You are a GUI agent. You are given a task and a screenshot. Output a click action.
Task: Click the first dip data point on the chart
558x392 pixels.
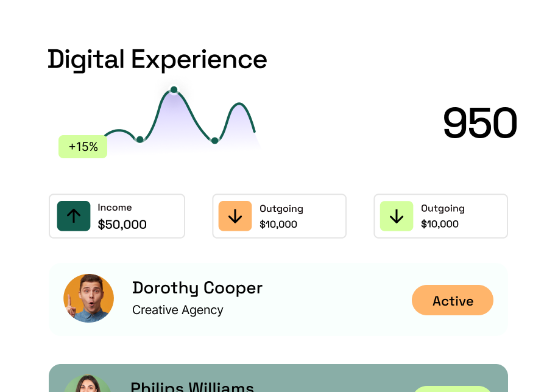pos(141,138)
